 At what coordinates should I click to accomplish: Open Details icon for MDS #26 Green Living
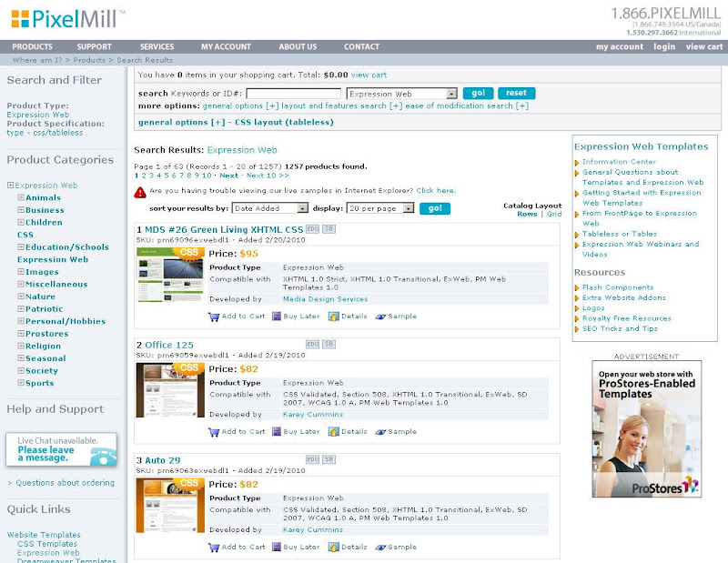[x=333, y=317]
